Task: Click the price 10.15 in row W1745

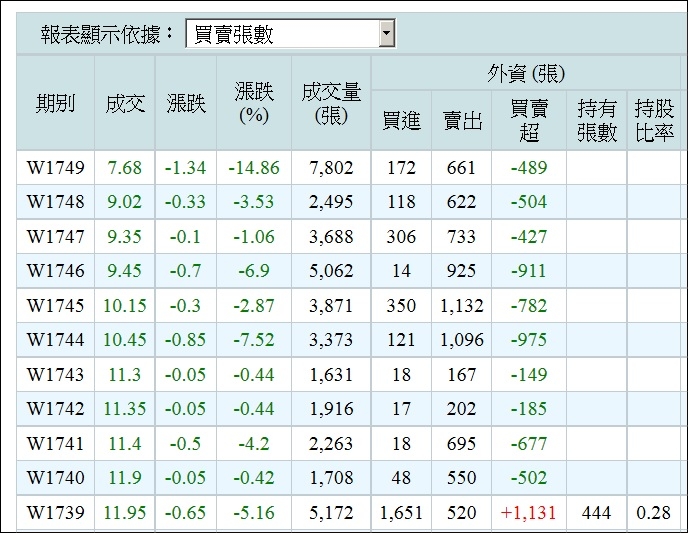Action: tap(125, 305)
